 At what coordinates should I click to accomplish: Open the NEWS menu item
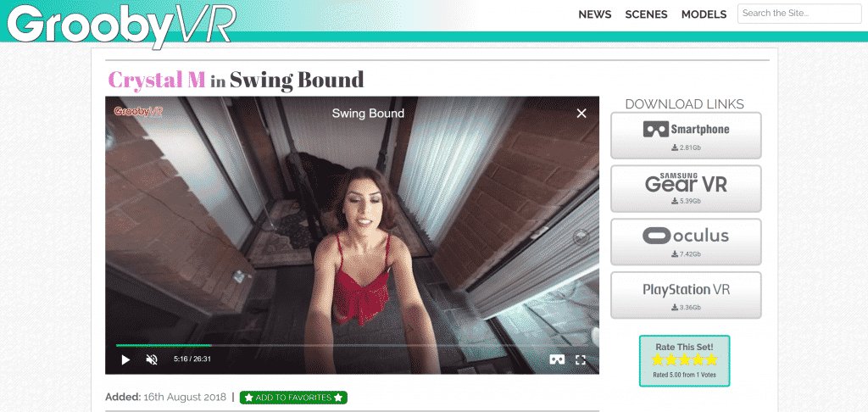(594, 14)
